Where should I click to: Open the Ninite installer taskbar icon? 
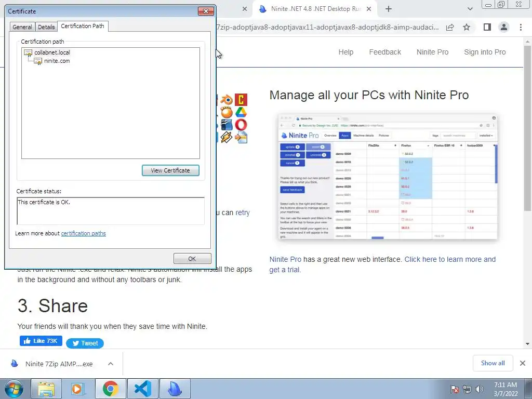click(x=175, y=389)
